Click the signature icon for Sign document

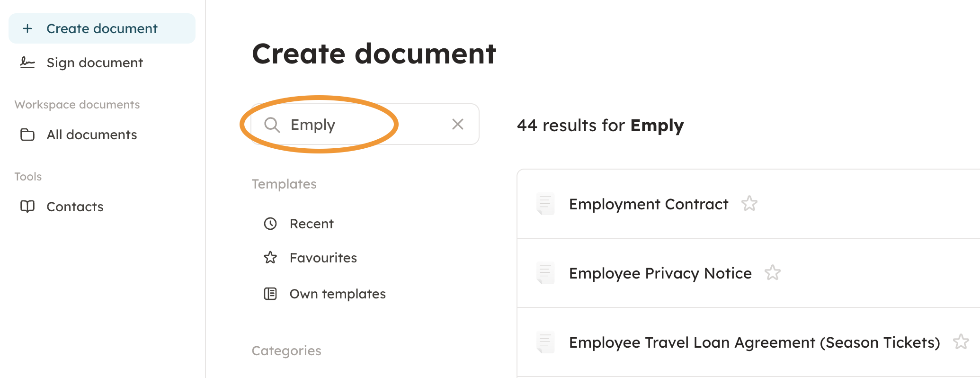pos(27,63)
